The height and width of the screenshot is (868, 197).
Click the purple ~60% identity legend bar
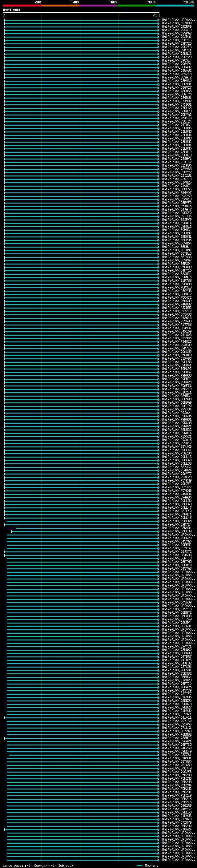[x=99, y=6]
